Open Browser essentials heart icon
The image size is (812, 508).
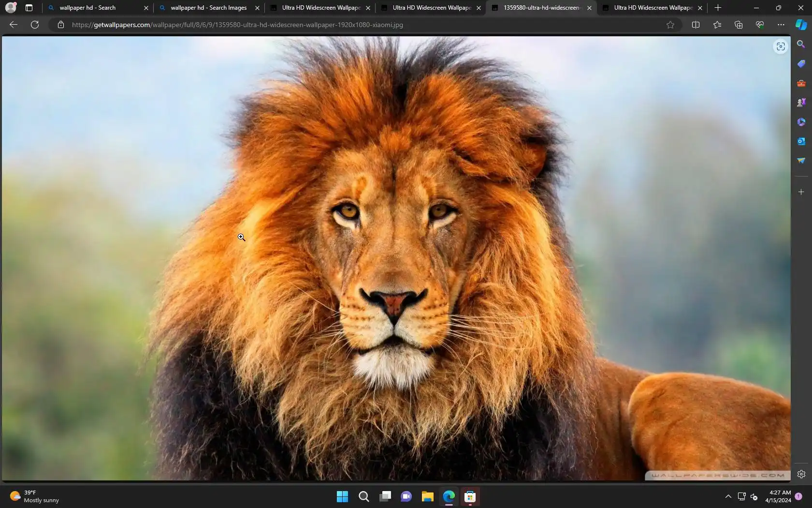pyautogui.click(x=759, y=25)
